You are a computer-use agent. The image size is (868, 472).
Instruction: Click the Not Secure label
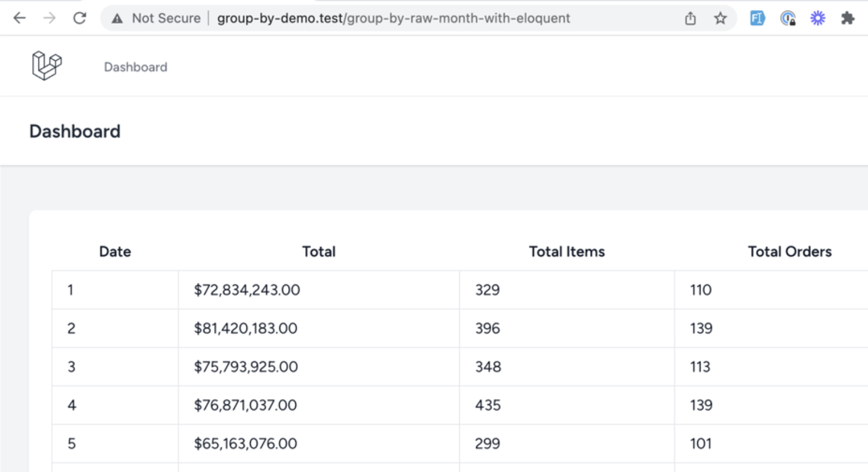(166, 18)
